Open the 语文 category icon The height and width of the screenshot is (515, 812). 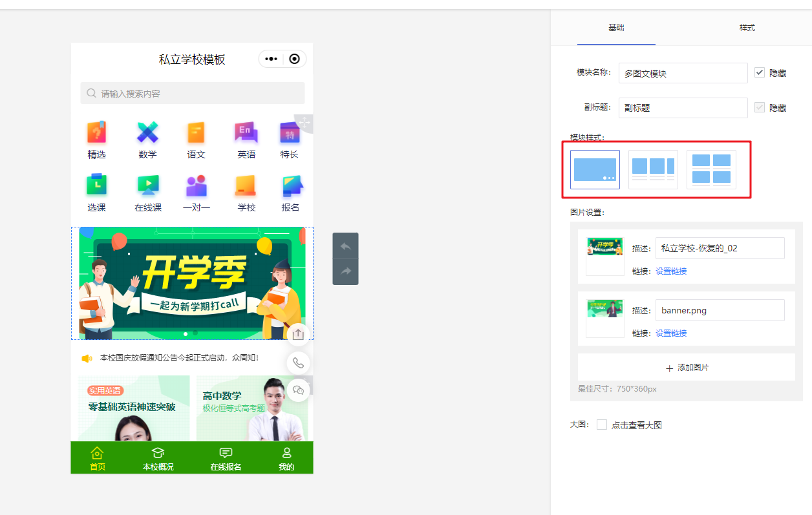pyautogui.click(x=196, y=132)
